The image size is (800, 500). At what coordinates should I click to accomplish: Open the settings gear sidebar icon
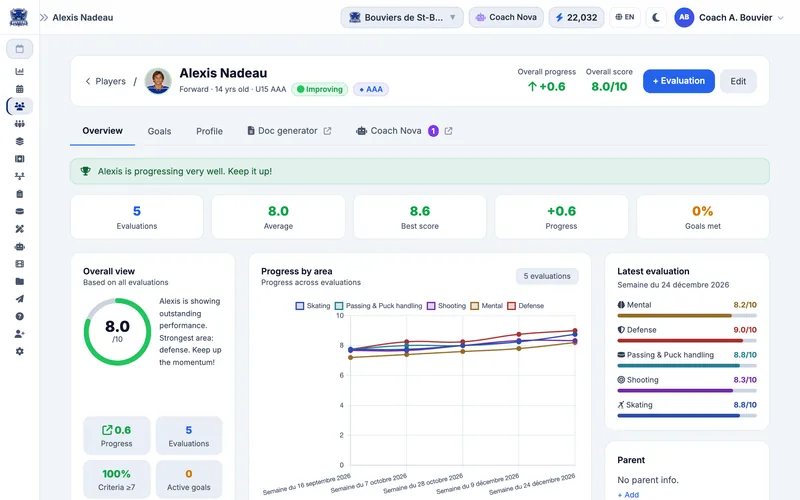point(19,352)
